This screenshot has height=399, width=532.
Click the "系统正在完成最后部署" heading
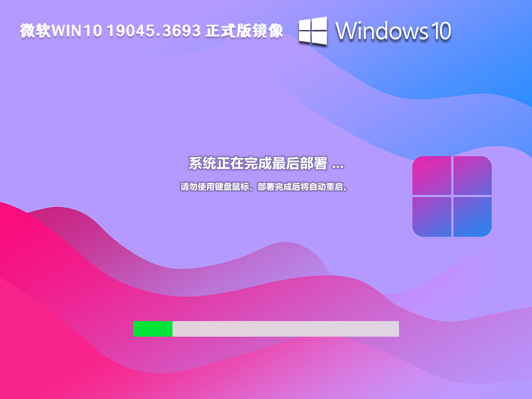258,164
